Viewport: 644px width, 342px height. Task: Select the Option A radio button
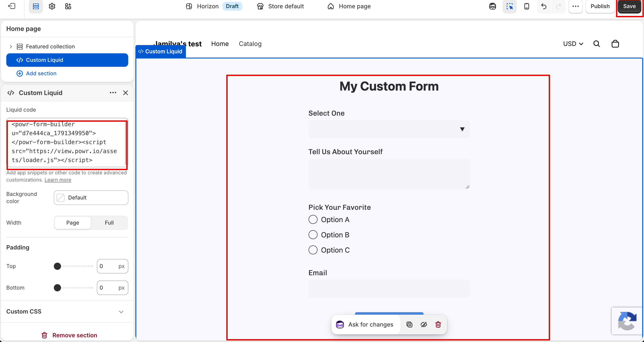coord(313,220)
